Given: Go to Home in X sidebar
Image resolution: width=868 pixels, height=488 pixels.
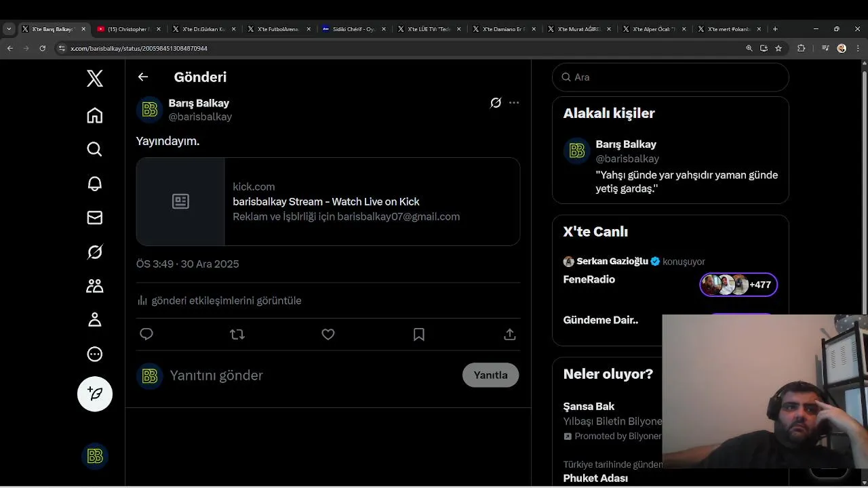Looking at the screenshot, I should point(95,115).
